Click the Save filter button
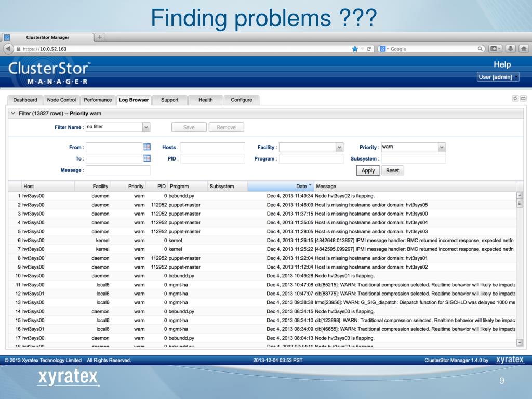 click(x=189, y=127)
